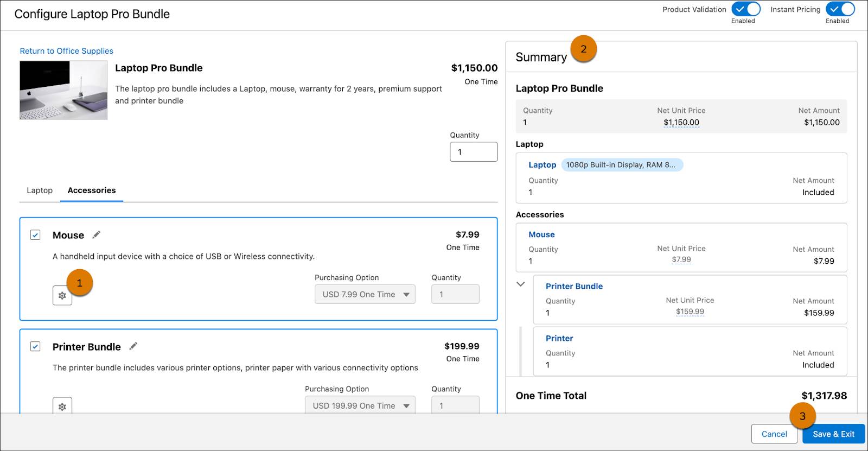
Task: Click the Printer link in Summary
Action: pos(559,338)
